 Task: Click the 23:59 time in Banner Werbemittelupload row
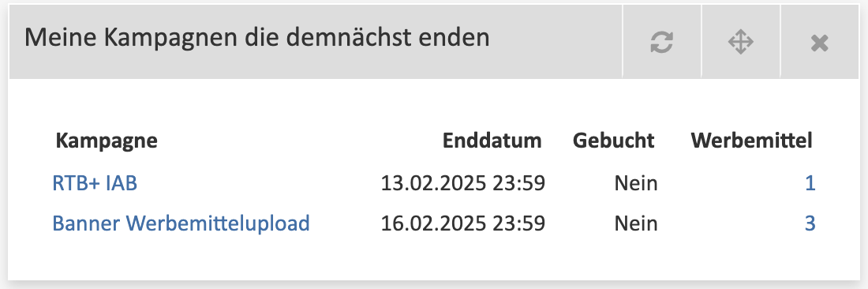[520, 223]
